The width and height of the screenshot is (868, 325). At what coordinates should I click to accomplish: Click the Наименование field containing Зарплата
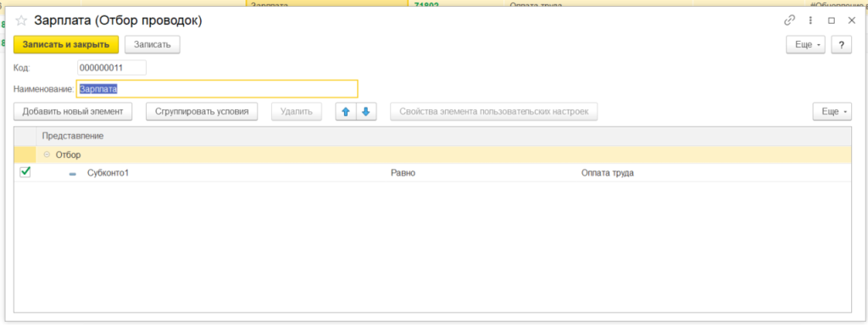coord(217,89)
